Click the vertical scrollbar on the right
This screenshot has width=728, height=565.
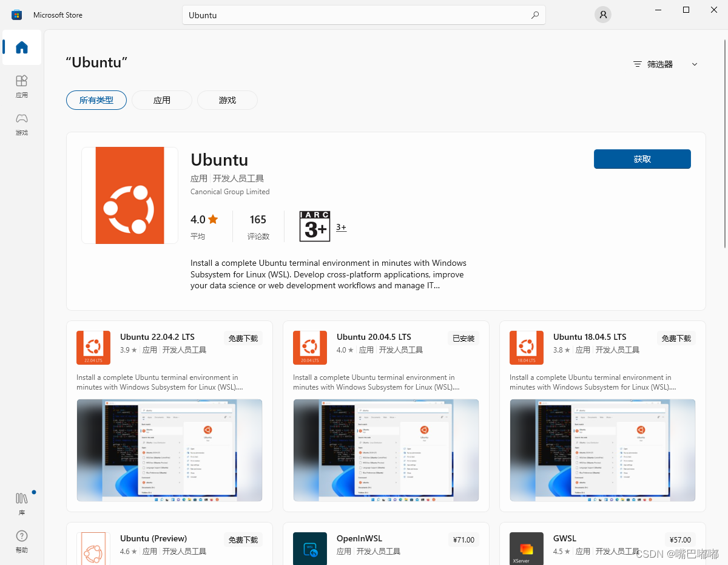(724, 144)
